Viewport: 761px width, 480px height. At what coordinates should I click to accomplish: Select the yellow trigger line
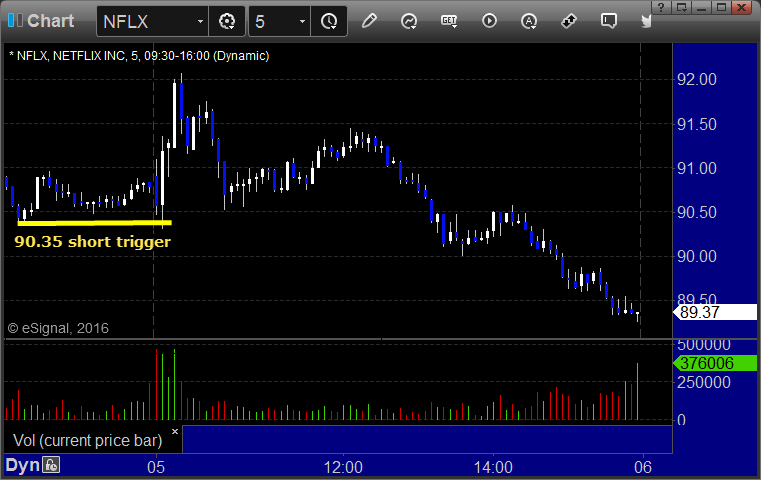click(94, 223)
